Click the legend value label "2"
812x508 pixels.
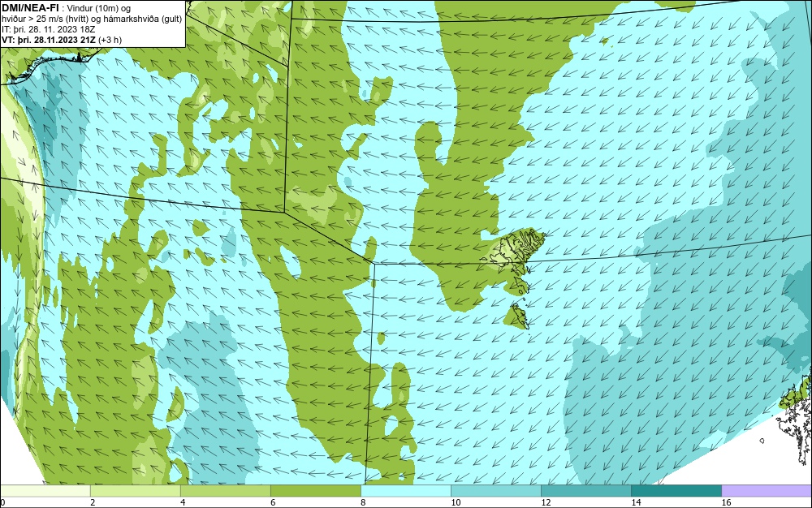point(93,502)
